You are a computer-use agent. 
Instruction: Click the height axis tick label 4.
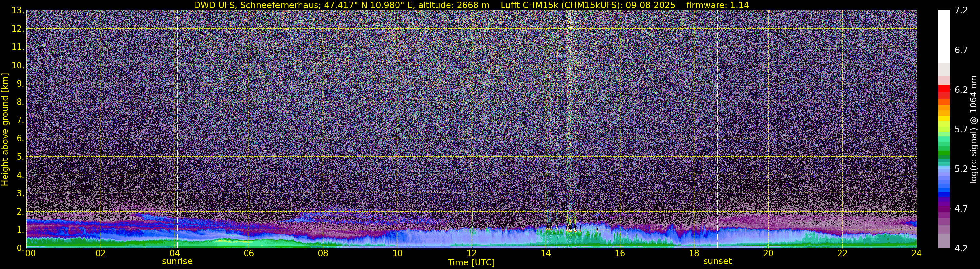pyautogui.click(x=20, y=175)
